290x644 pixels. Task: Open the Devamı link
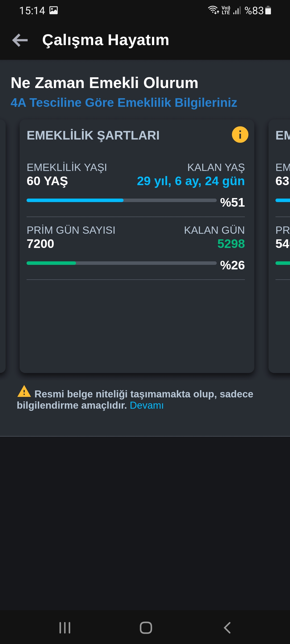[147, 405]
